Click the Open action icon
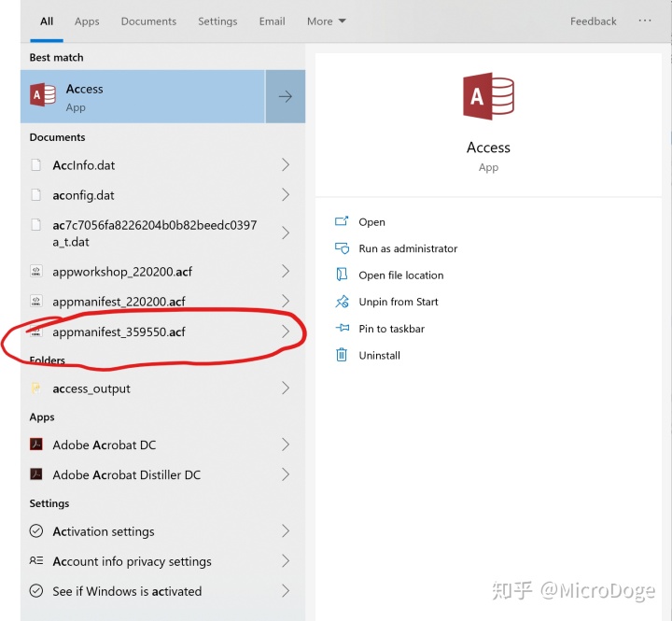Screen dimensions: 672x621 [342, 221]
